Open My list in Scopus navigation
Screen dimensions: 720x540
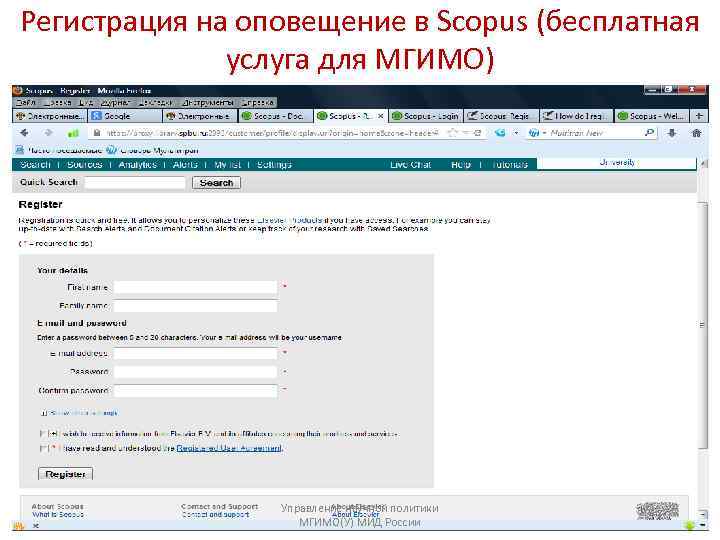(x=227, y=164)
